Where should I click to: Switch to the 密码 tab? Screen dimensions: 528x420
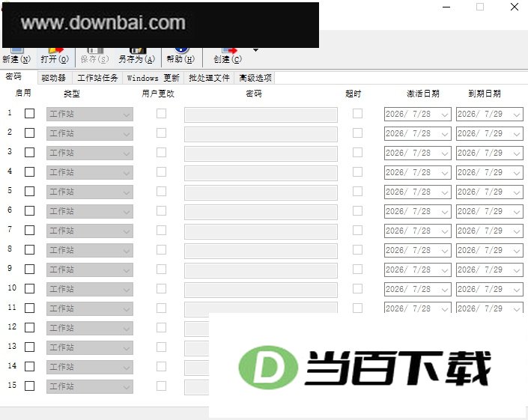click(x=13, y=76)
